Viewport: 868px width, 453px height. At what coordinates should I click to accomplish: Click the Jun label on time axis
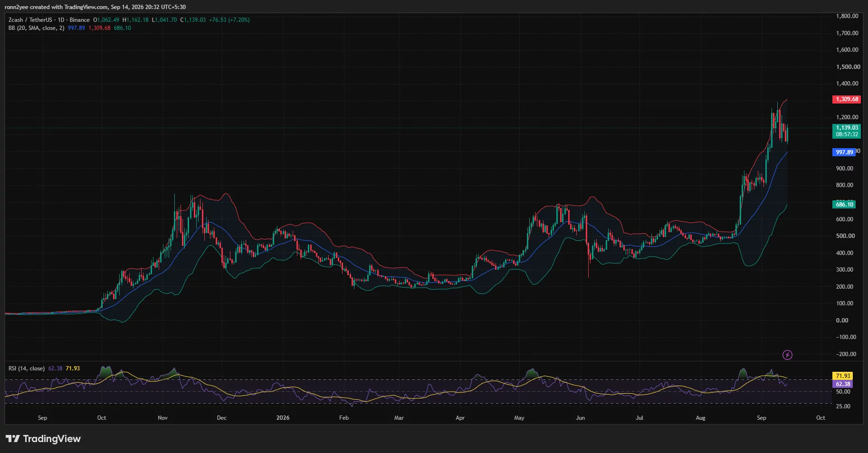(x=580, y=418)
